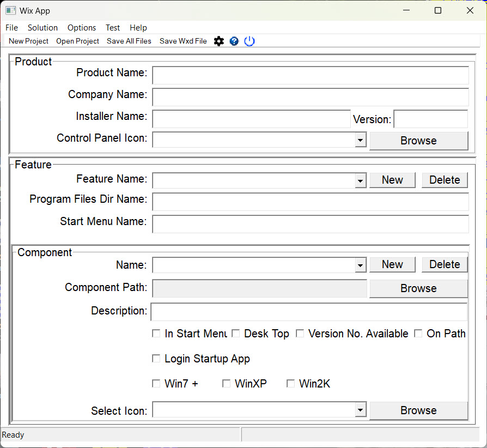Click Browse next to Component Path
Screen dimensions: 487x448
[x=418, y=288]
